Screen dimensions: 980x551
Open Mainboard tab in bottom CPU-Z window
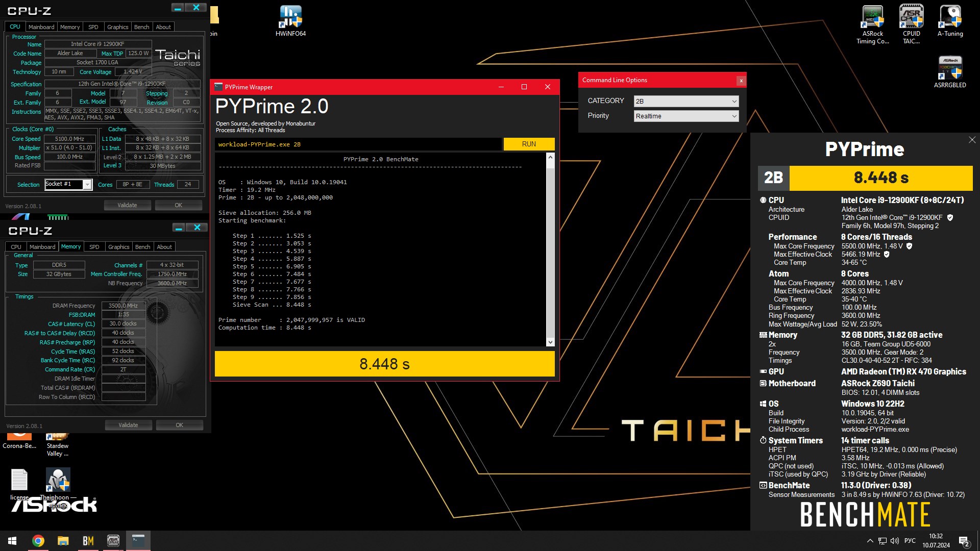pos(42,247)
